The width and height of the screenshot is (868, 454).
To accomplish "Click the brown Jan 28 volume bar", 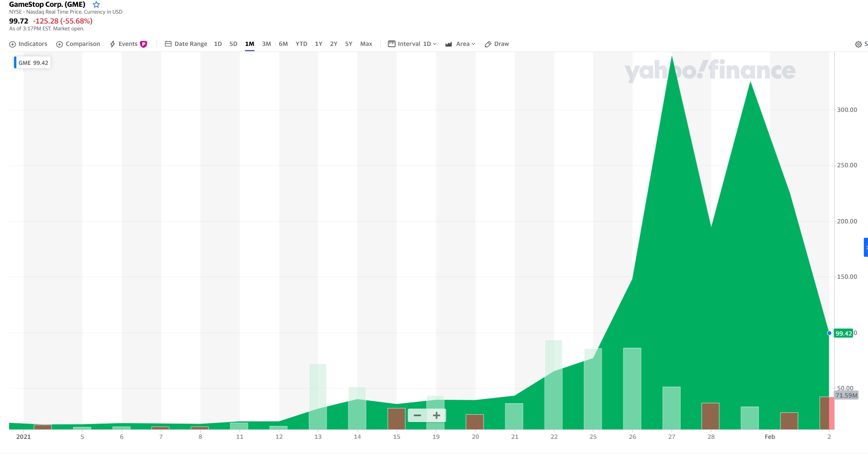I will 711,416.
